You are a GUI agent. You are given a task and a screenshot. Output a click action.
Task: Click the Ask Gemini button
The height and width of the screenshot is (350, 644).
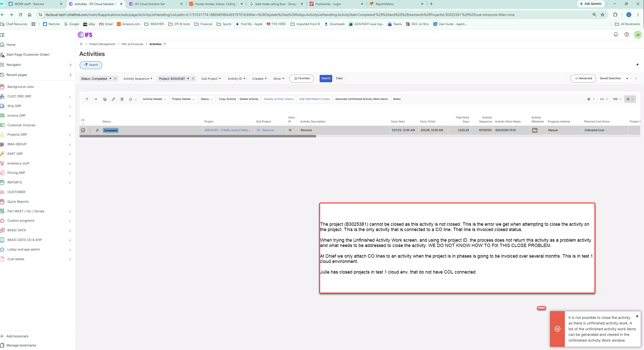[591, 4]
